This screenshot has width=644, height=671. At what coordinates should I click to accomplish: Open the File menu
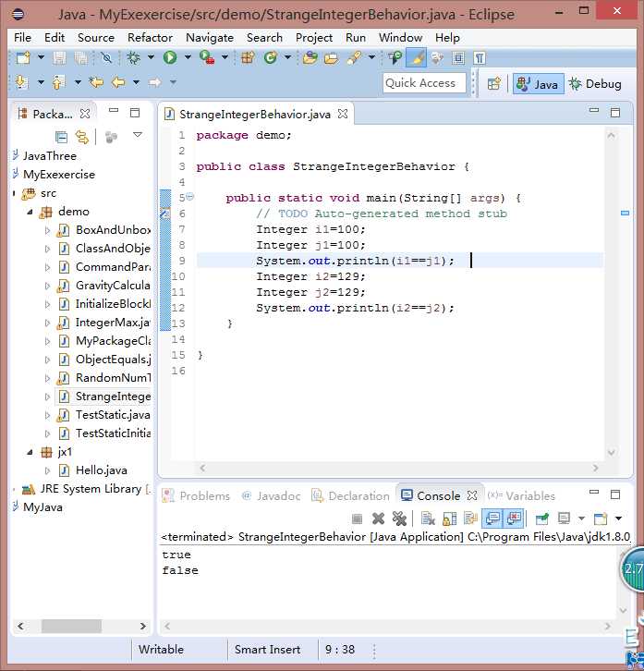[22, 38]
